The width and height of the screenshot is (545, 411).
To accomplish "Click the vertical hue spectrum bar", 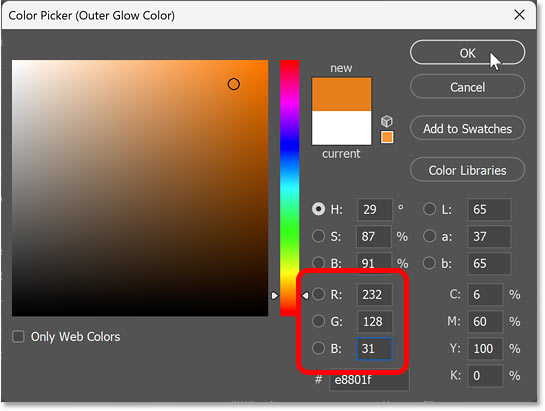I will coord(290,188).
